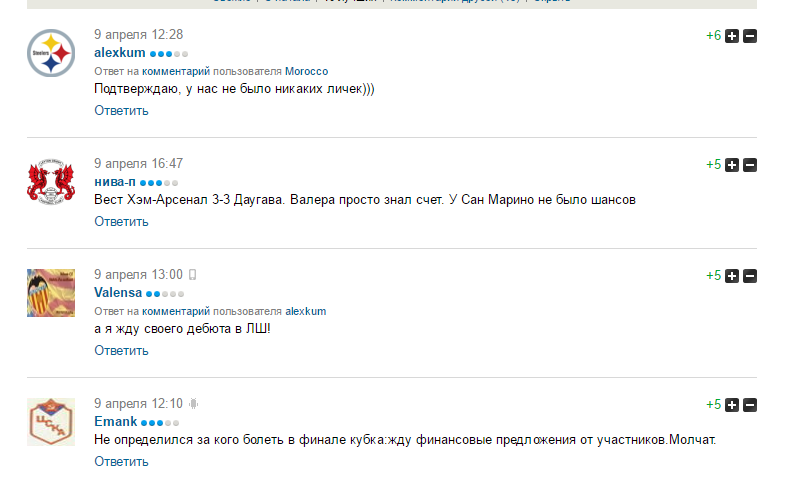The image size is (791, 487).
Task: Open Morocco user link in reply header
Action: coord(306,71)
